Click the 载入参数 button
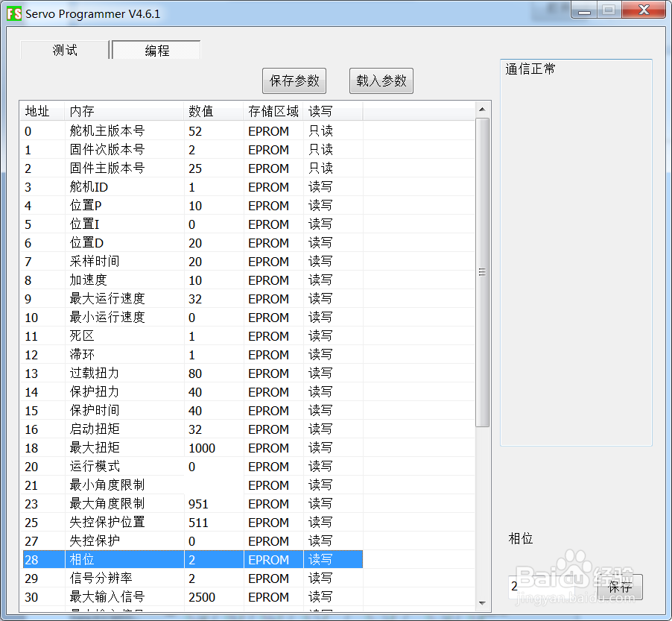This screenshot has height=621, width=672. click(381, 81)
